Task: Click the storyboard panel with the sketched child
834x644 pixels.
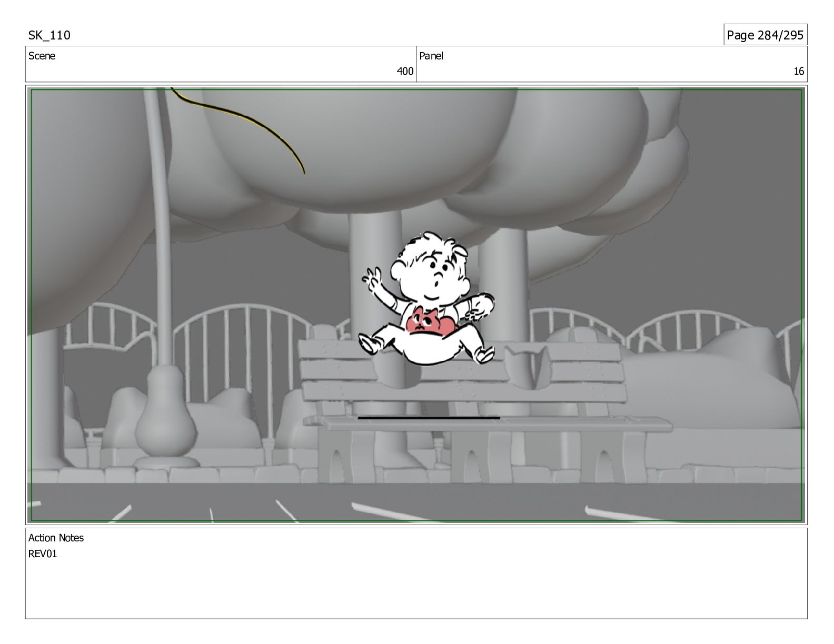Action: [416, 305]
